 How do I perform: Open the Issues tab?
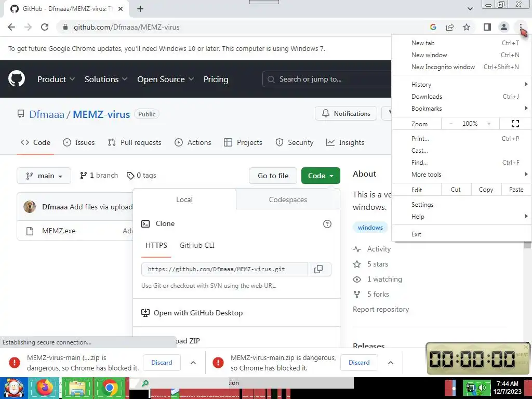pyautogui.click(x=79, y=142)
